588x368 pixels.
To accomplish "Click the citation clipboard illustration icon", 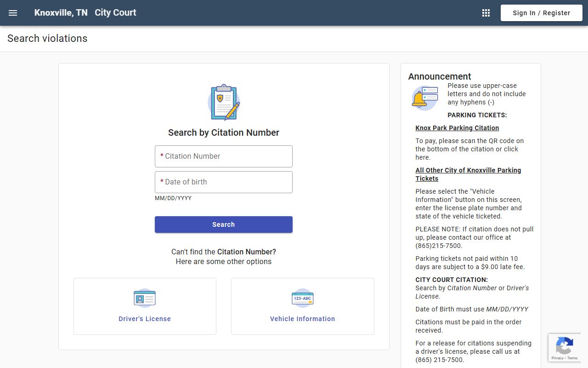I will pos(224,102).
